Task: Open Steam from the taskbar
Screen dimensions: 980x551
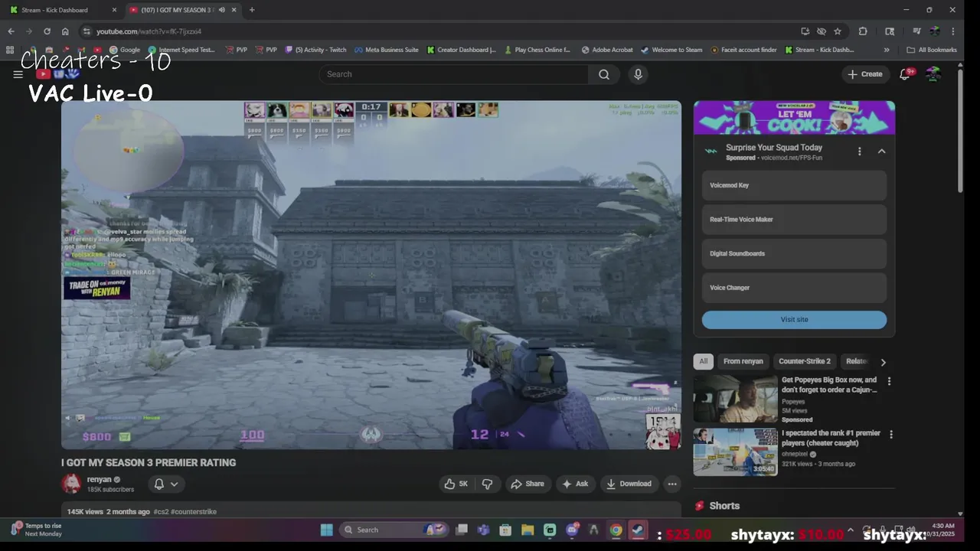Action: click(637, 530)
